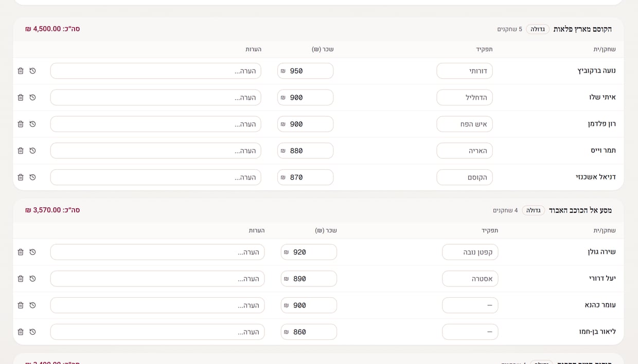
Task: Open history for ליאור בן-חמו's row
Action: coord(32,332)
